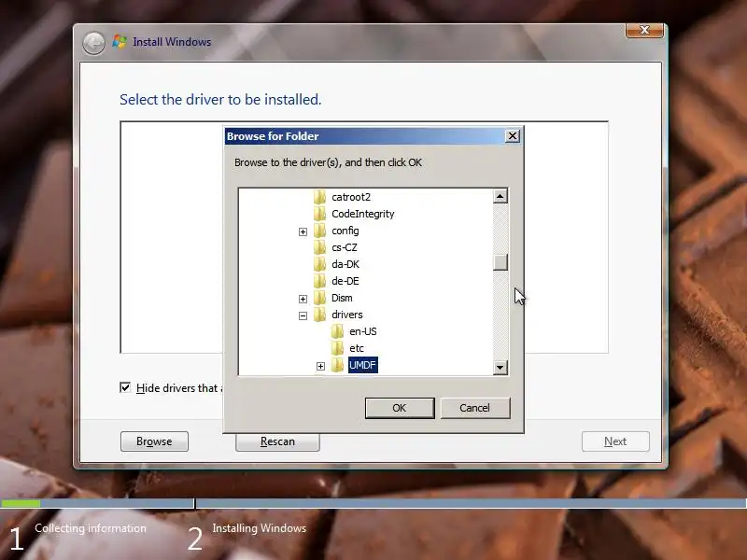
Task: Expand the config folder node
Action: click(x=303, y=231)
